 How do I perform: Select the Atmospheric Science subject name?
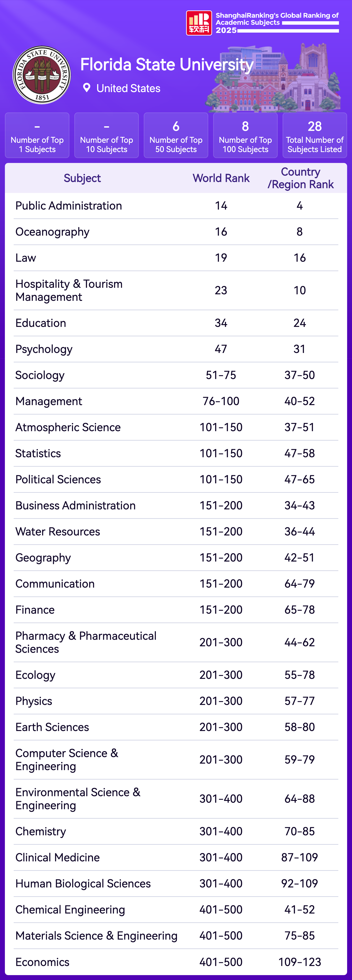pyautogui.click(x=68, y=427)
